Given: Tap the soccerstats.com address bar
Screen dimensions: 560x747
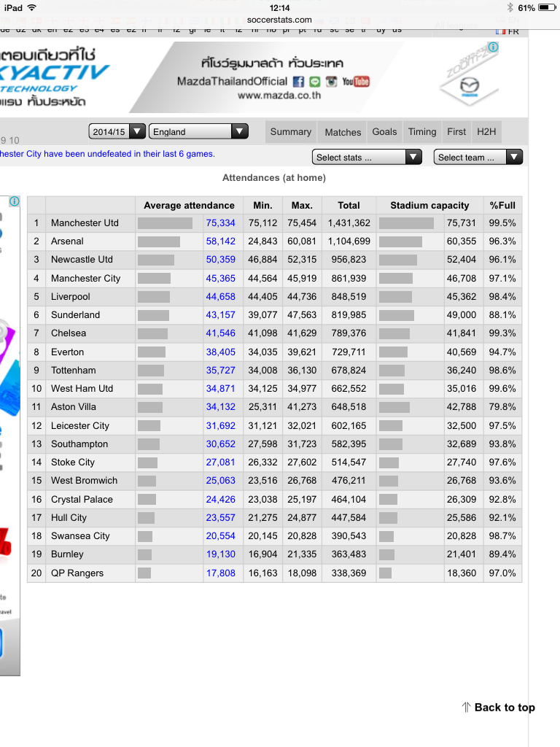Looking at the screenshot, I should coord(279,20).
